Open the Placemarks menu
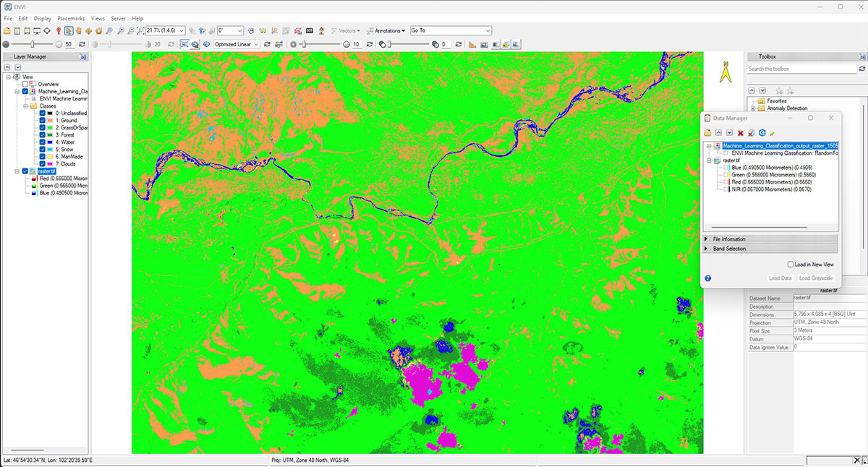This screenshot has width=868, height=467. pos(71,18)
